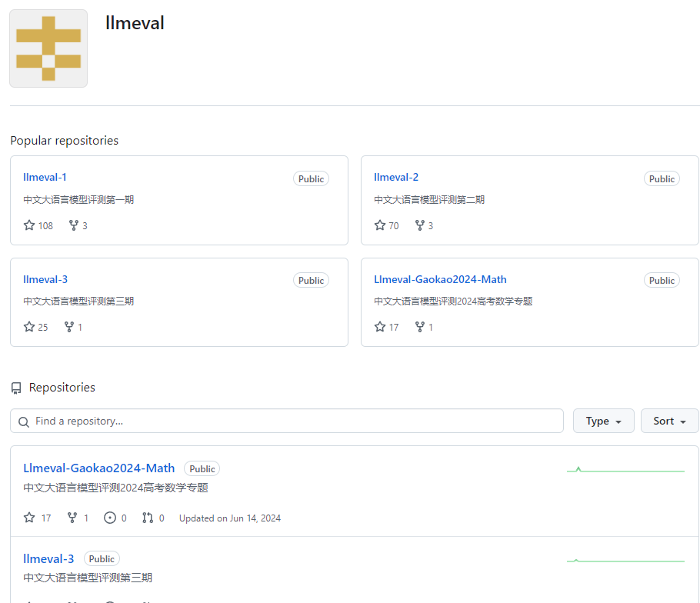Click the fork icon on llmeval-3 popular card

(x=69, y=327)
